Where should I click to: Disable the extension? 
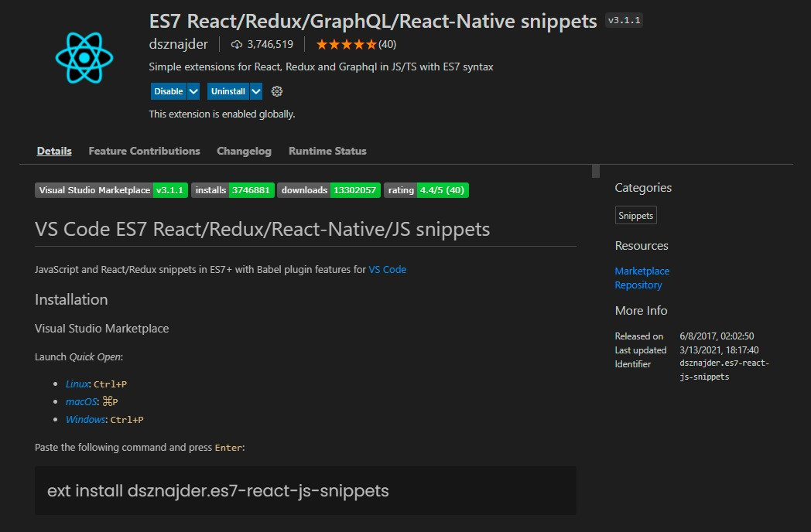[169, 91]
